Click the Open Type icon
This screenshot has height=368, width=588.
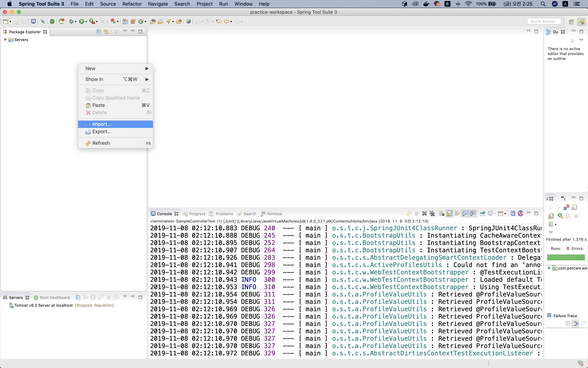click(153, 21)
